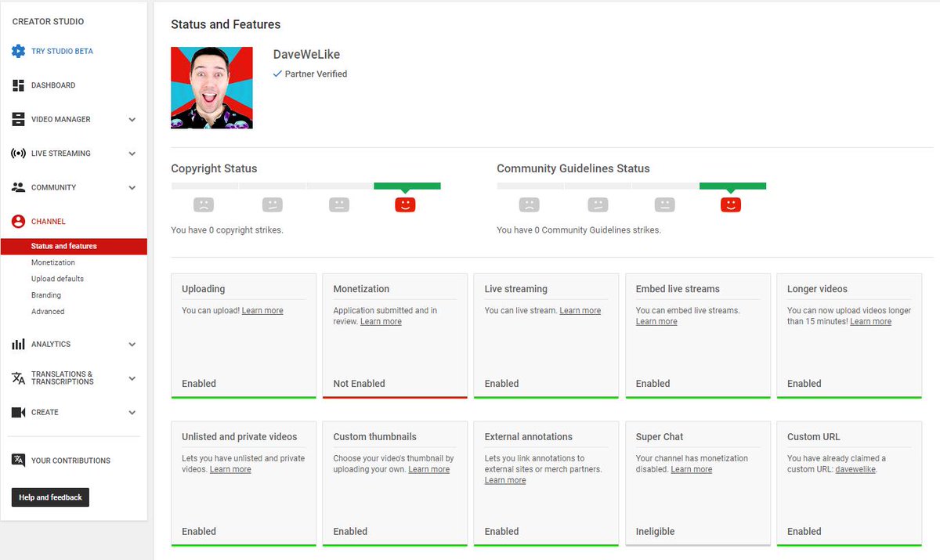Click Learn more in Unlisted and private videos card
This screenshot has width=940, height=560.
(x=230, y=470)
